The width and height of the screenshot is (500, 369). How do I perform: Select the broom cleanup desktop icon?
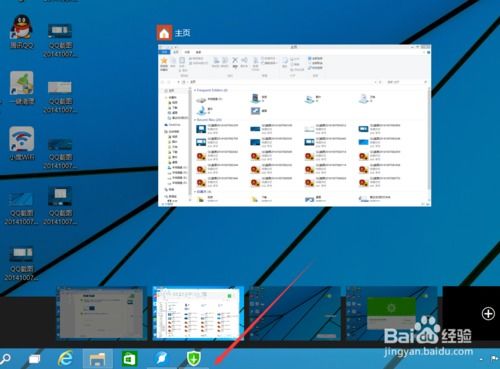pos(22,87)
